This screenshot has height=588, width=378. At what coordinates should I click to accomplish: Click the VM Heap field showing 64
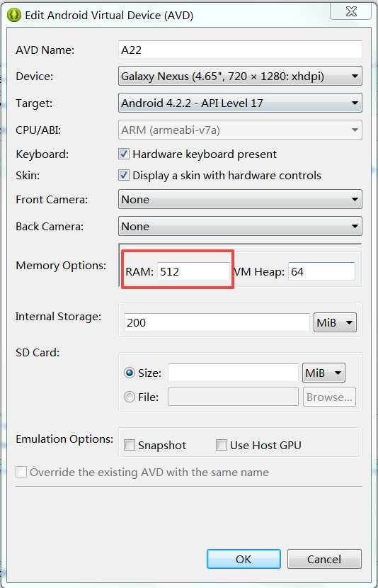tap(321, 271)
